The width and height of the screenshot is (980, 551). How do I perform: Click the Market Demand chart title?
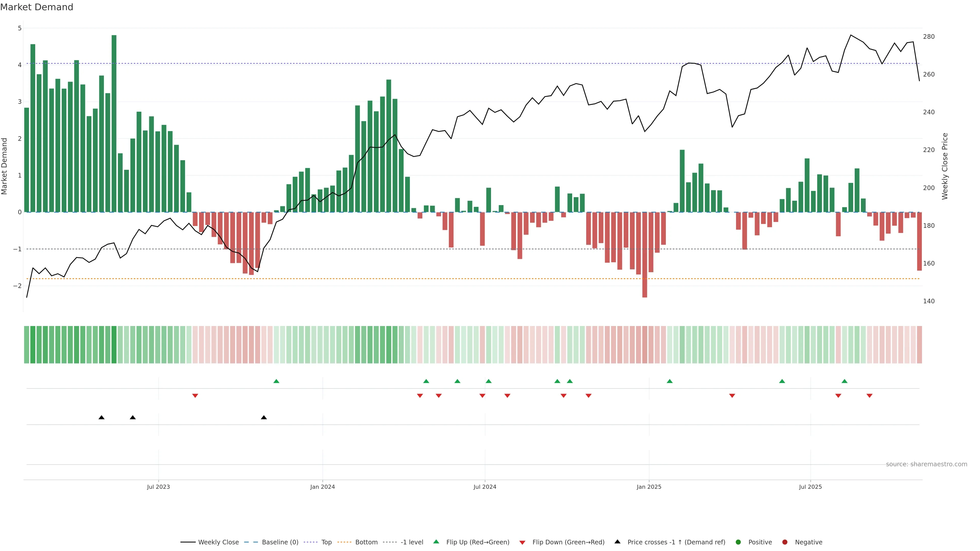(x=36, y=7)
